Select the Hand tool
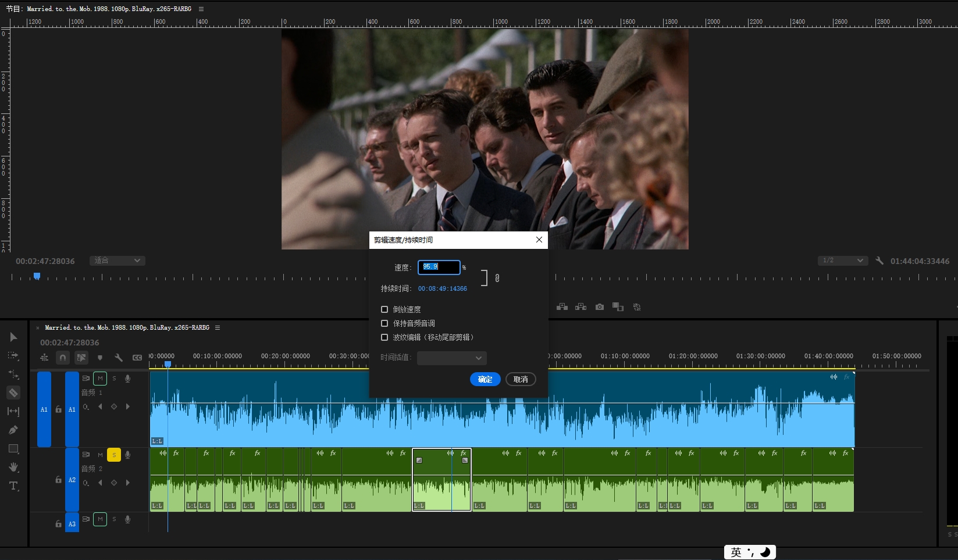 coord(13,468)
